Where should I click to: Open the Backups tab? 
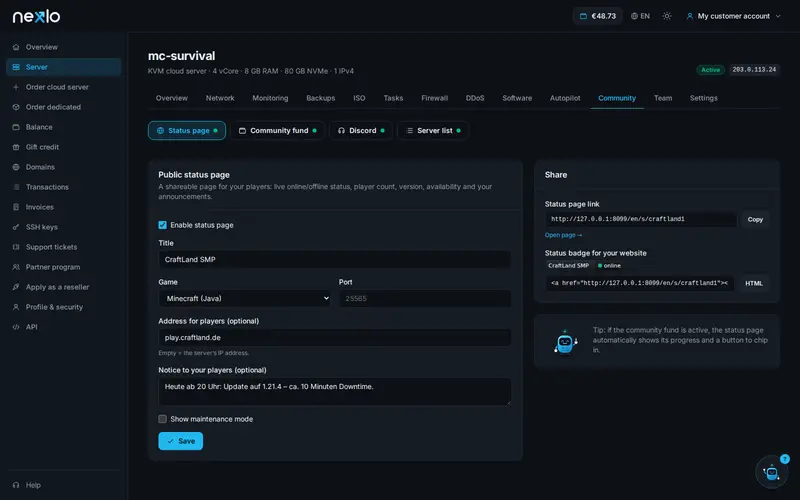pyautogui.click(x=320, y=98)
